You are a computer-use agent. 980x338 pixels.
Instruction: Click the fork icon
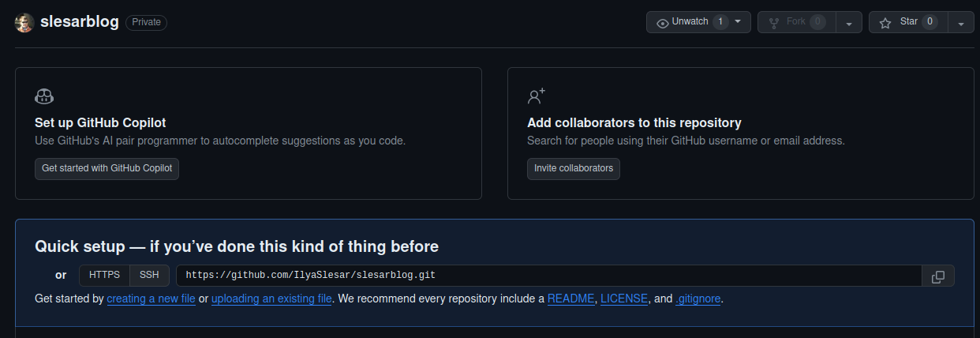(x=774, y=22)
